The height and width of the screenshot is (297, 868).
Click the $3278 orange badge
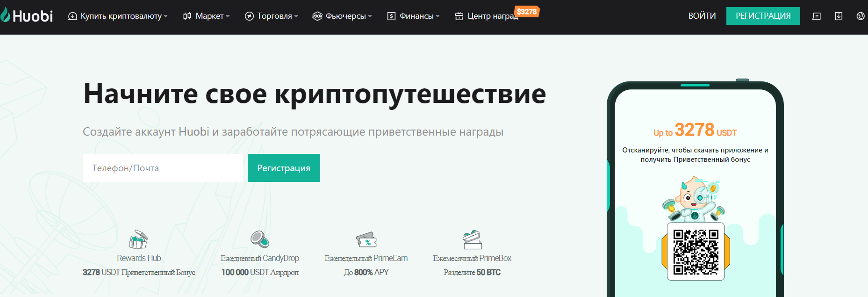coord(527,12)
